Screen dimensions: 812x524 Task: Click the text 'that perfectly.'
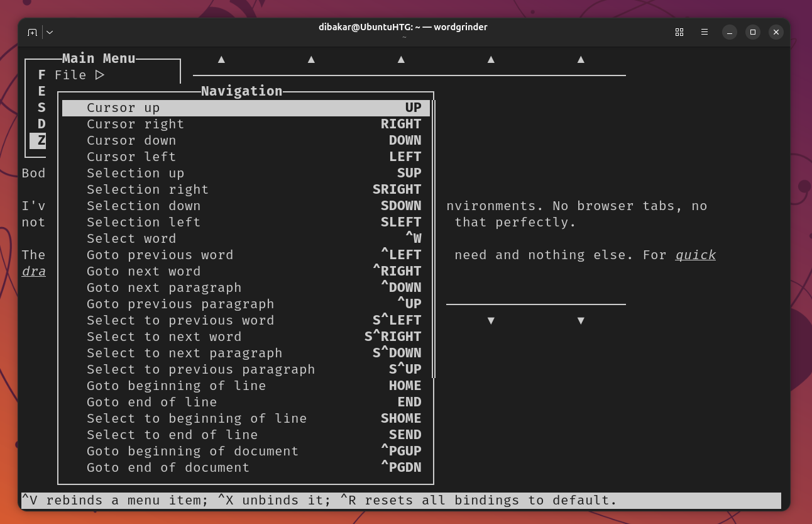515,222
